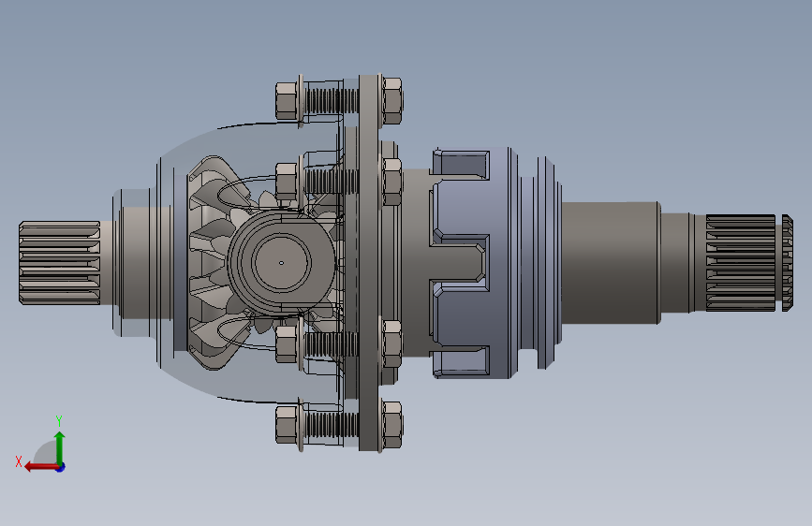Select the grooved ring section right of the collar
Viewport: 812px width, 526px height.
pyautogui.click(x=539, y=262)
